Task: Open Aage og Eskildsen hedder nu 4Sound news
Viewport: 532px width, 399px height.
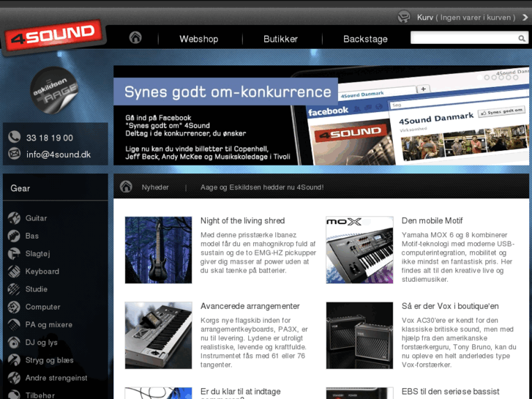Action: [262, 187]
